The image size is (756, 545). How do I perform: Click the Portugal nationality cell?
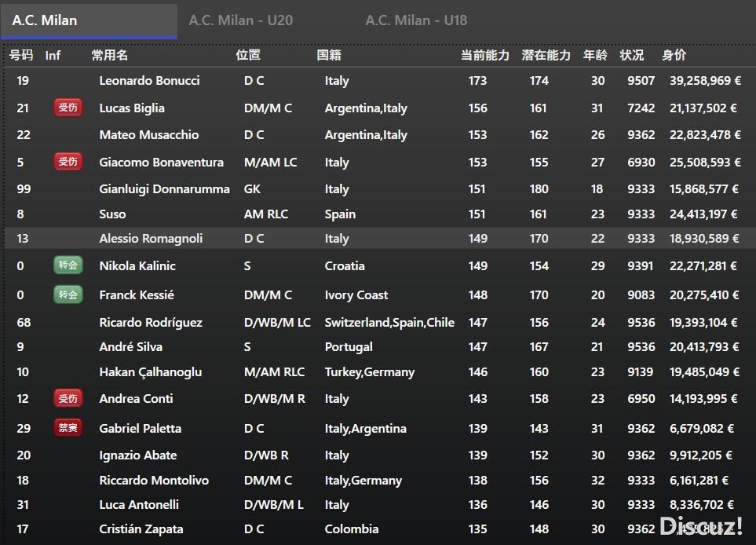(349, 347)
